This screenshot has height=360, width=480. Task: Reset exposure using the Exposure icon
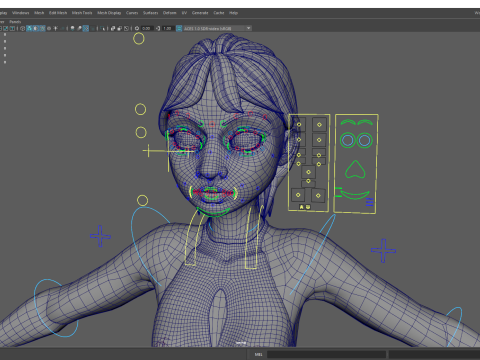(x=137, y=28)
